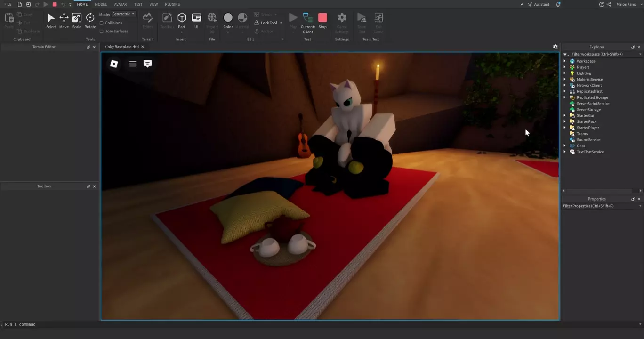Click the Roblox logo menu in viewport
The width and height of the screenshot is (644, 339).
tap(114, 64)
